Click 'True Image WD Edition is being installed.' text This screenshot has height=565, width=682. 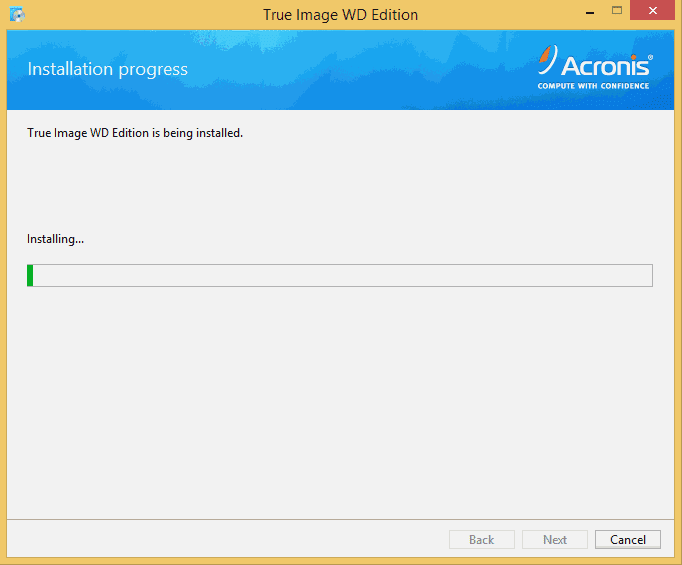coord(135,133)
